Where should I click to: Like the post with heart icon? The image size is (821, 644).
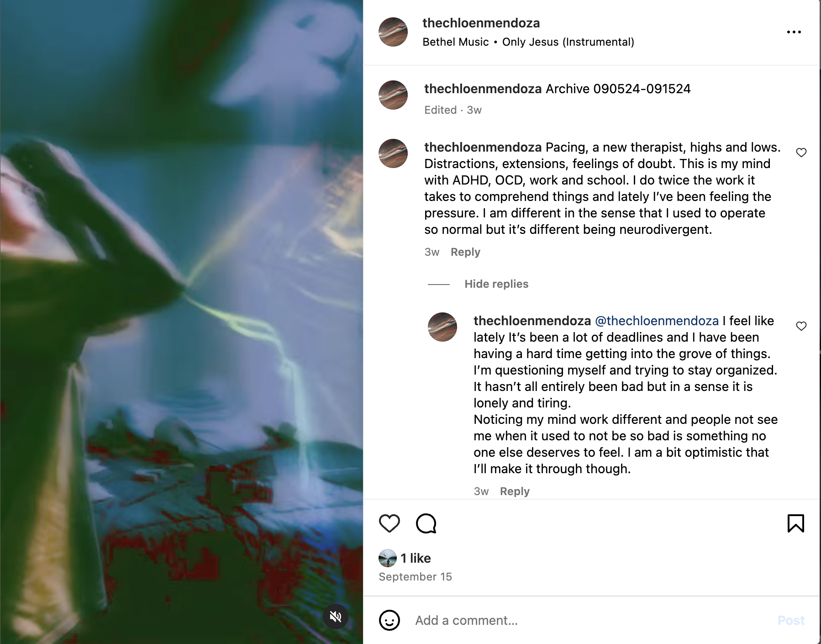389,523
